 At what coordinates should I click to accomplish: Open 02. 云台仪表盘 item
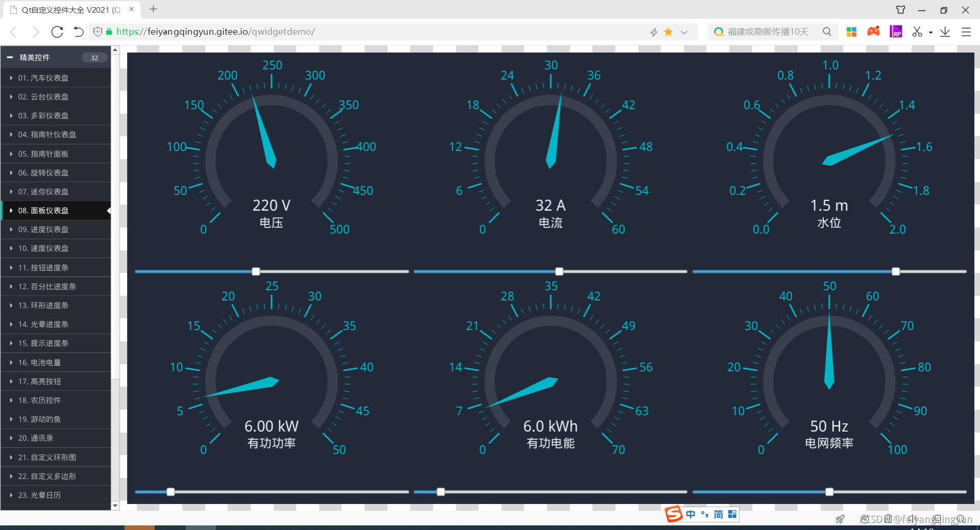(x=55, y=96)
